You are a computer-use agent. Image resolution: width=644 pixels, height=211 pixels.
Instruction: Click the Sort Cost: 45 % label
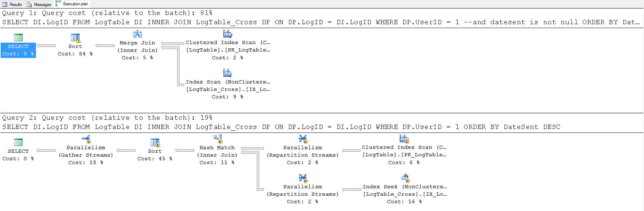[155, 159]
